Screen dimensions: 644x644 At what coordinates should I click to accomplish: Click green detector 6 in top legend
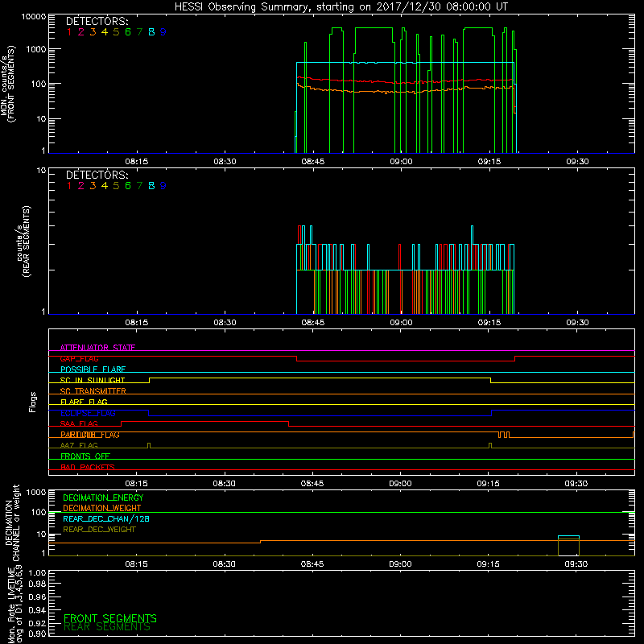(128, 32)
